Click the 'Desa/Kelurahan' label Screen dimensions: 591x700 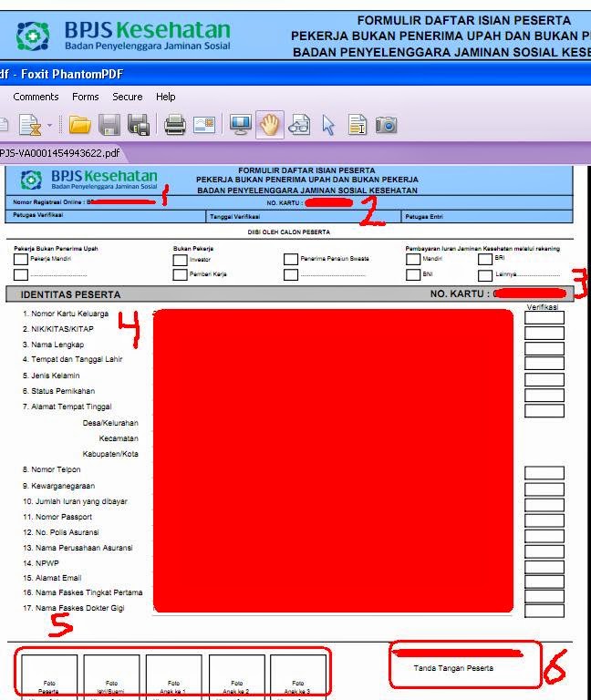point(110,423)
